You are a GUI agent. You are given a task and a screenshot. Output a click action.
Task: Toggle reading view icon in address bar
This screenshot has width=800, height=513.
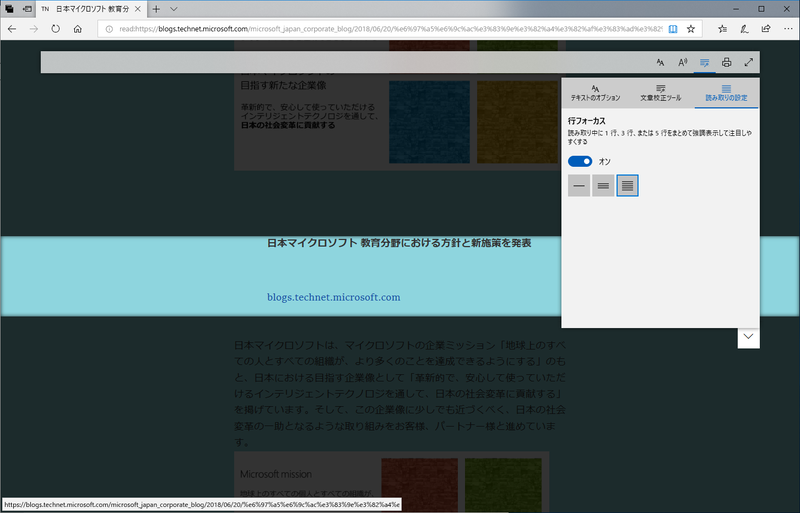(x=673, y=29)
